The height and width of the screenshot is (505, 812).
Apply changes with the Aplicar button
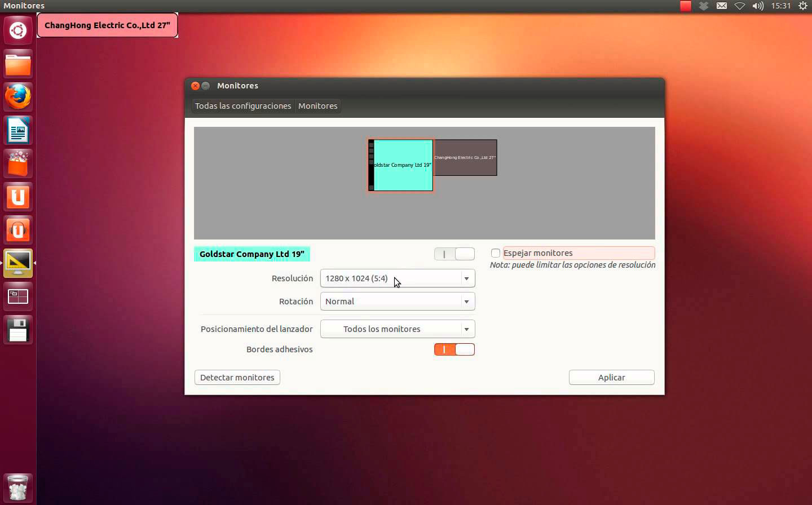[x=611, y=377]
